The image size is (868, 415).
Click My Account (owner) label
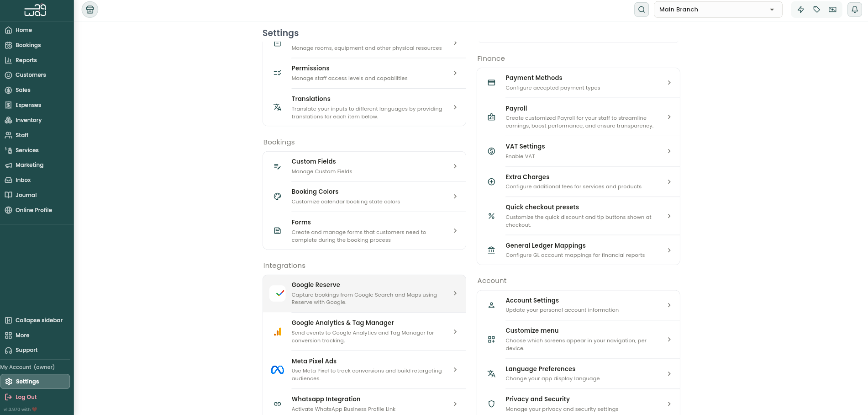click(x=27, y=367)
